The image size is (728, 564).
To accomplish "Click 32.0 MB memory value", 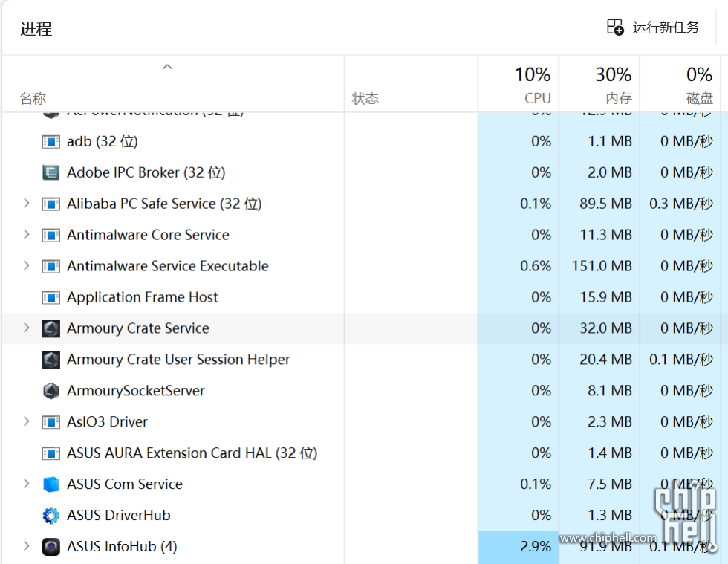I will [x=605, y=328].
